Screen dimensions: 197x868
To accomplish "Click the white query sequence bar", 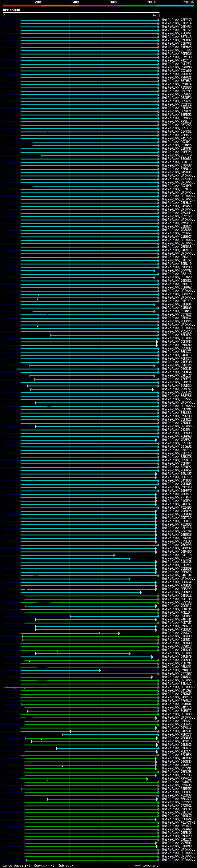I will pyautogui.click(x=81, y=13).
